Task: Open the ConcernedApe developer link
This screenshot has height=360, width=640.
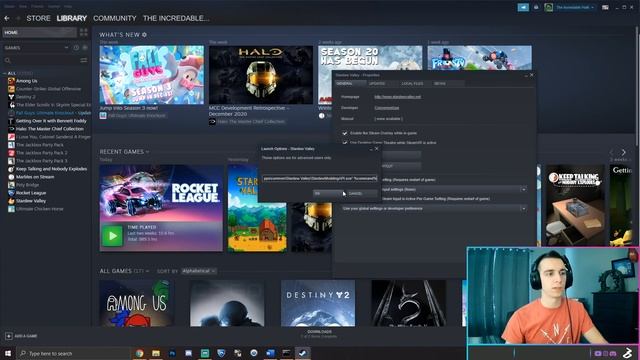Action: point(387,108)
